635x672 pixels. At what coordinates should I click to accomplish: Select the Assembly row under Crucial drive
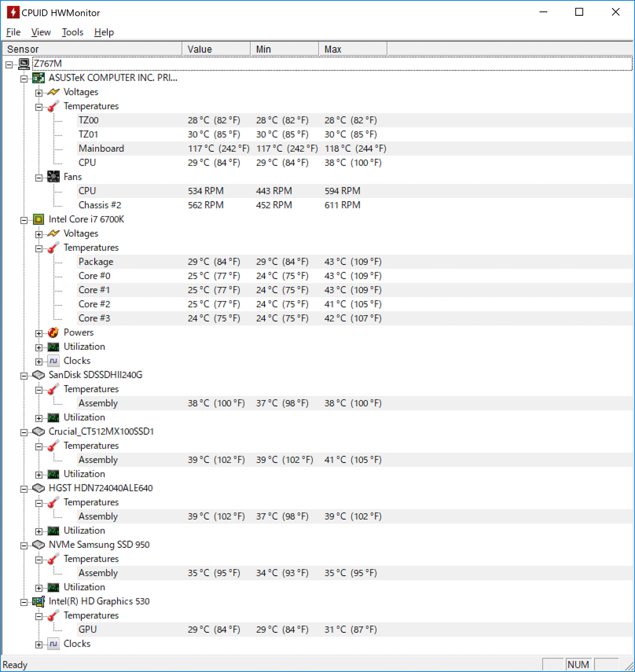coord(355,460)
